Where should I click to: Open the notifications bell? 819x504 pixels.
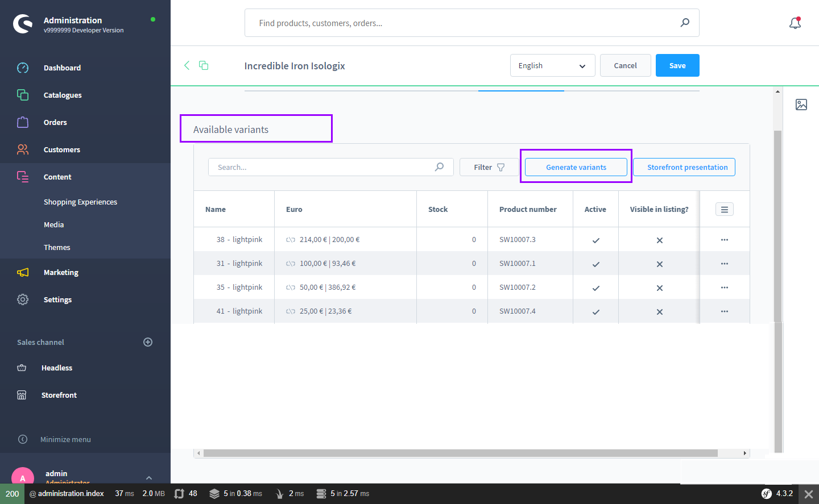pos(795,23)
